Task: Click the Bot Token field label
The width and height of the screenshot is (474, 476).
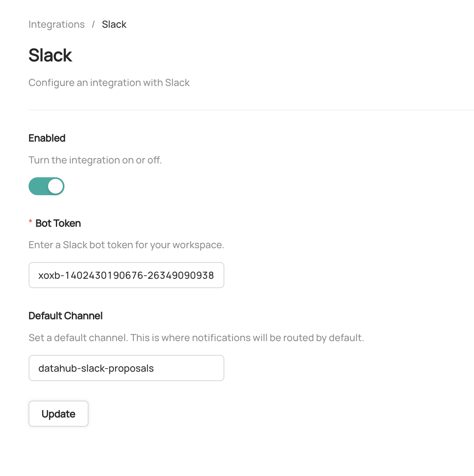Action: [x=58, y=223]
